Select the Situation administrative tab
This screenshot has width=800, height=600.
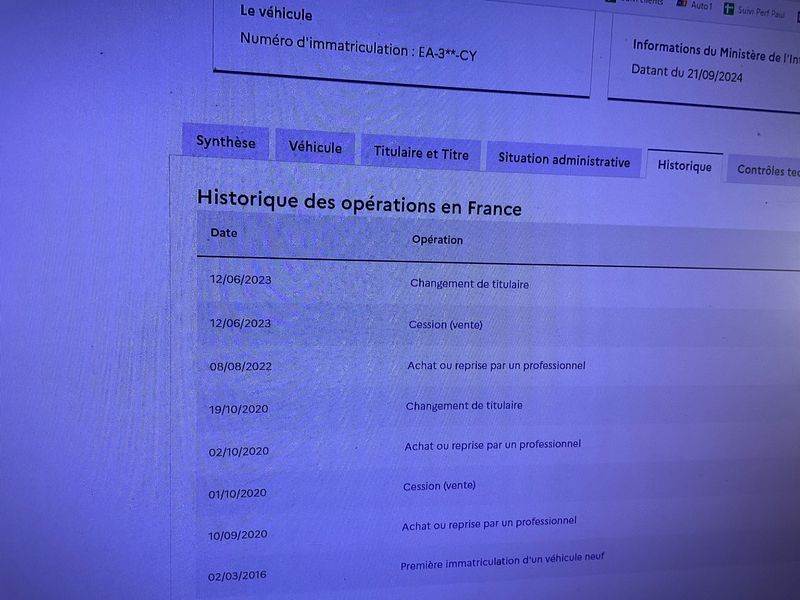564,160
